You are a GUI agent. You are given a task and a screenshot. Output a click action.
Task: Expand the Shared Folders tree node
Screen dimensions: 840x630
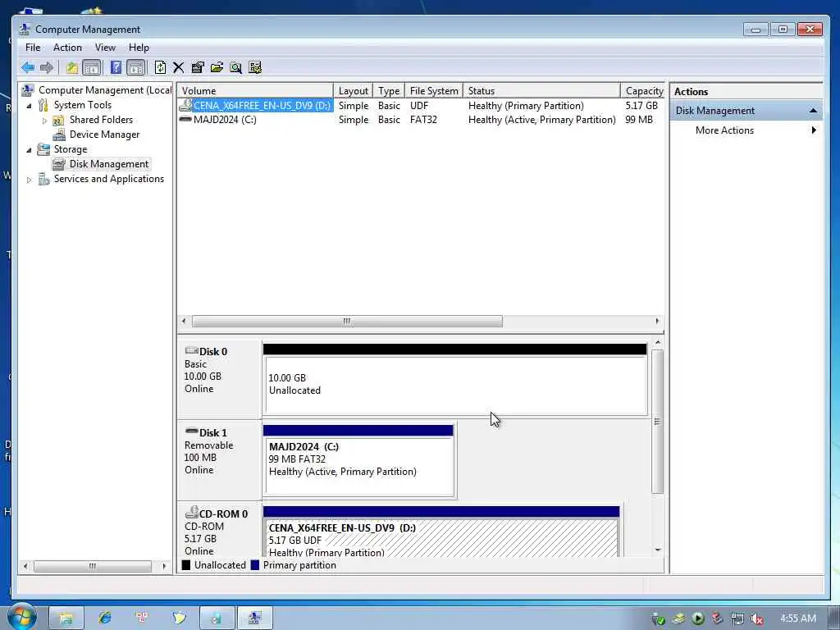click(44, 121)
